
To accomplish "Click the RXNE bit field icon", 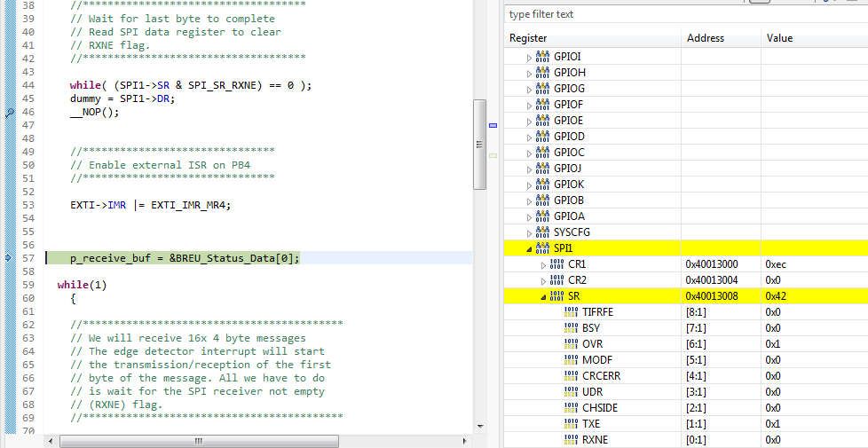I will pos(571,440).
